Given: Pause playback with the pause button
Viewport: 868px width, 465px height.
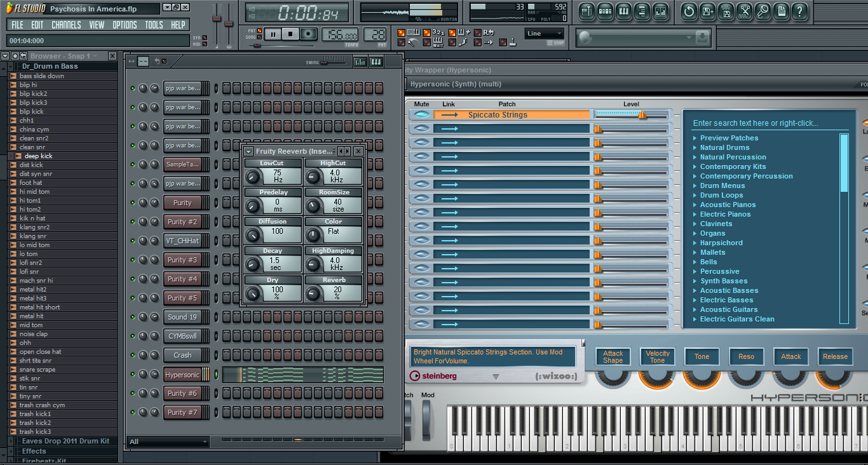Looking at the screenshot, I should (273, 34).
